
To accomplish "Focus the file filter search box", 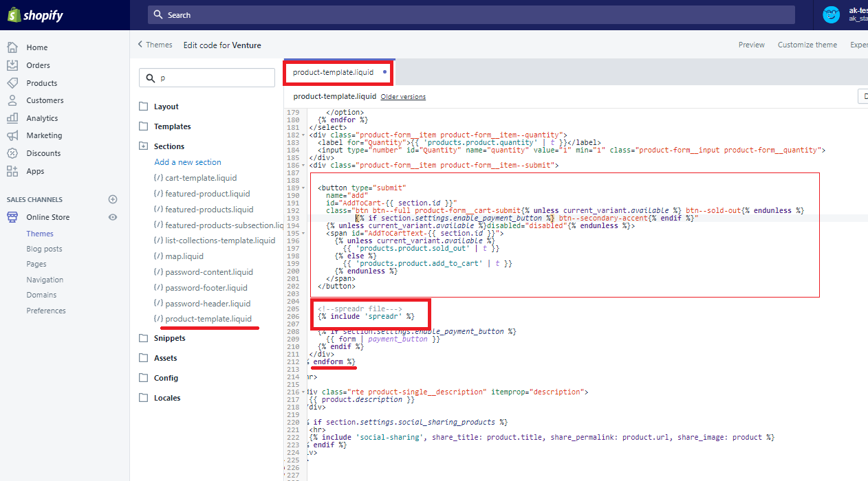I will click(x=207, y=78).
